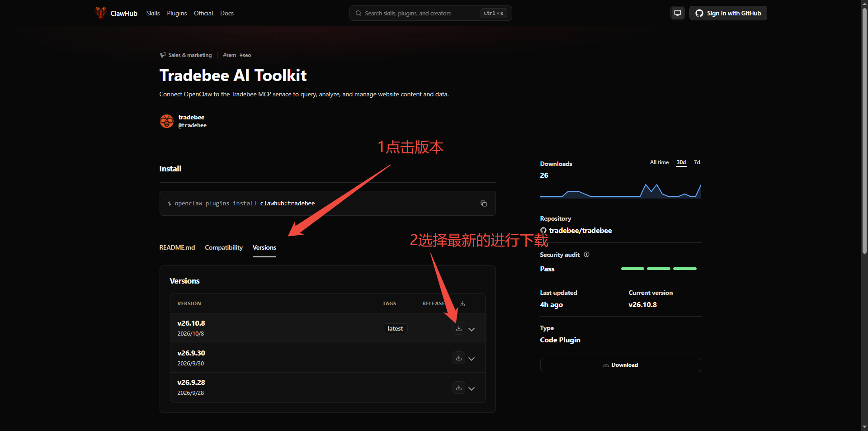Open the tradebee avatar image
This screenshot has height=431, width=868.
coord(167,121)
